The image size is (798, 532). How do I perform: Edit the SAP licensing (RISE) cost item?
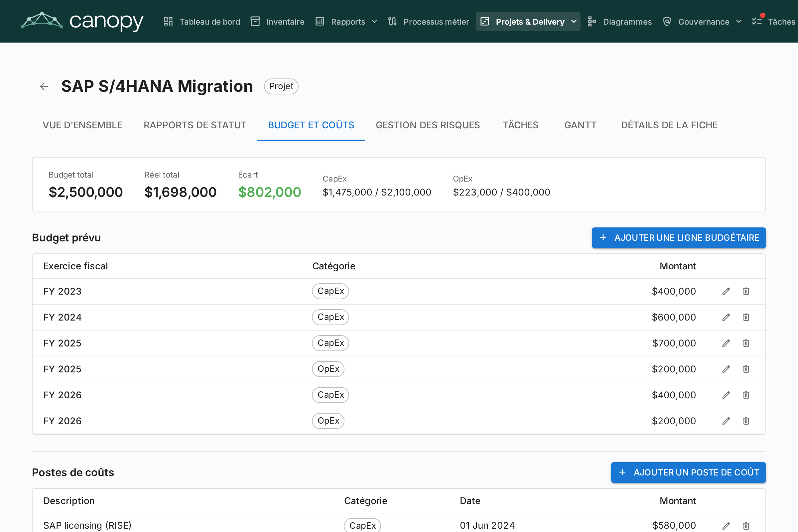726,526
